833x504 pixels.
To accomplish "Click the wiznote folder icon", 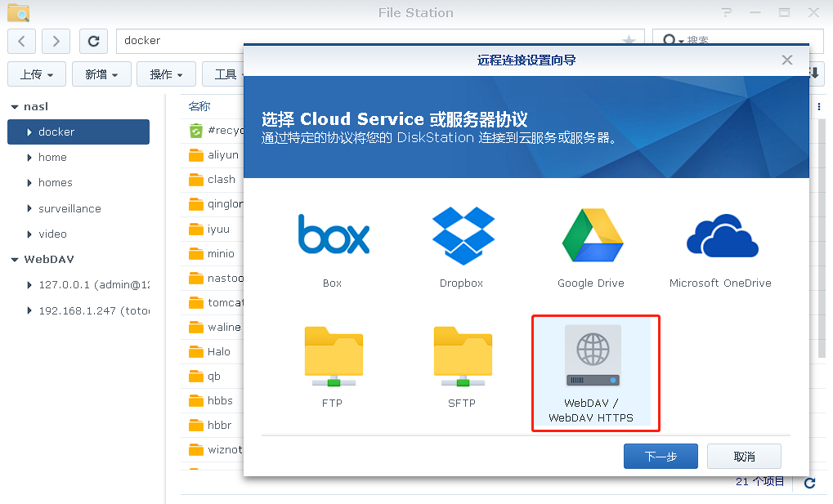I will click(x=196, y=450).
